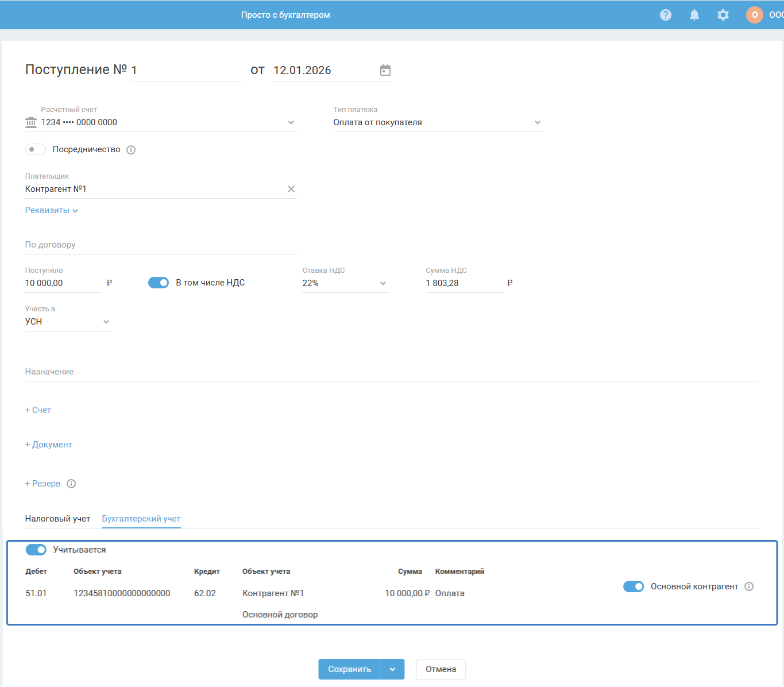Click the Сохранить button
Viewport: 784px width, 687px height.
(x=349, y=669)
